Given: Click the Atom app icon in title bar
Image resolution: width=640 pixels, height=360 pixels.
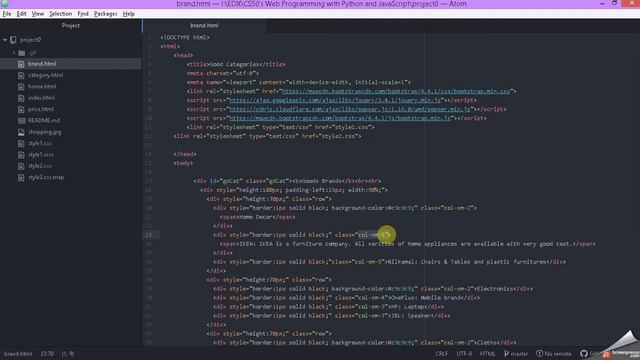Looking at the screenshot, I should pos(5,4).
